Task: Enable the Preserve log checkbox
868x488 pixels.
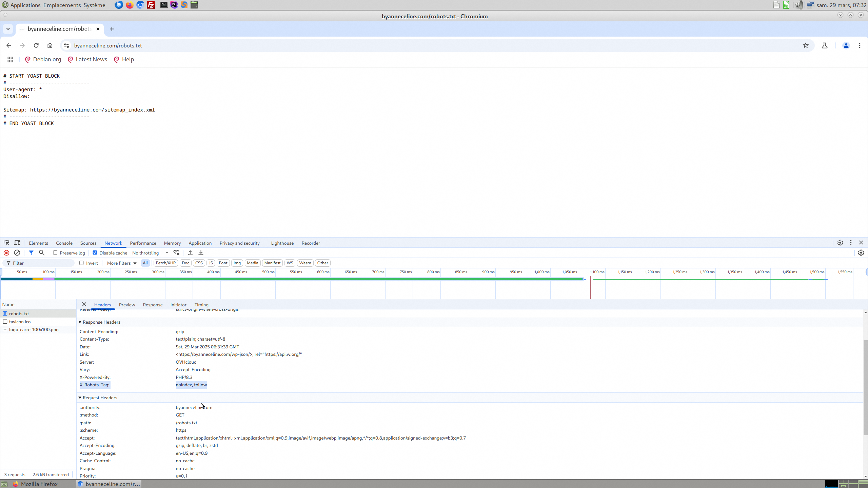Action: (x=55, y=253)
